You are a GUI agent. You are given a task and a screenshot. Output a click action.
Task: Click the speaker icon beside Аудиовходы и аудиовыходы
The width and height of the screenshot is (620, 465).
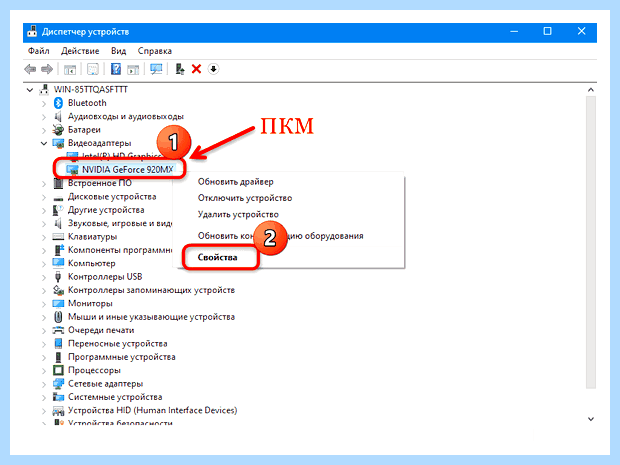pyautogui.click(x=58, y=116)
